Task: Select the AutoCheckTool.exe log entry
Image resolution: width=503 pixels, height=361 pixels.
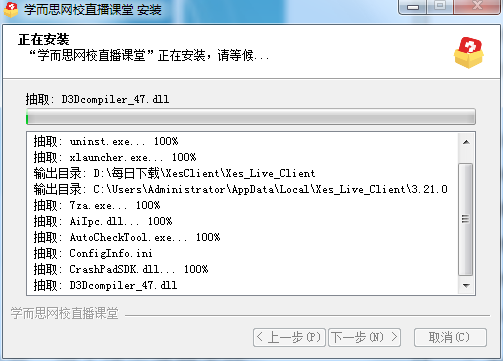Action: [x=127, y=237]
